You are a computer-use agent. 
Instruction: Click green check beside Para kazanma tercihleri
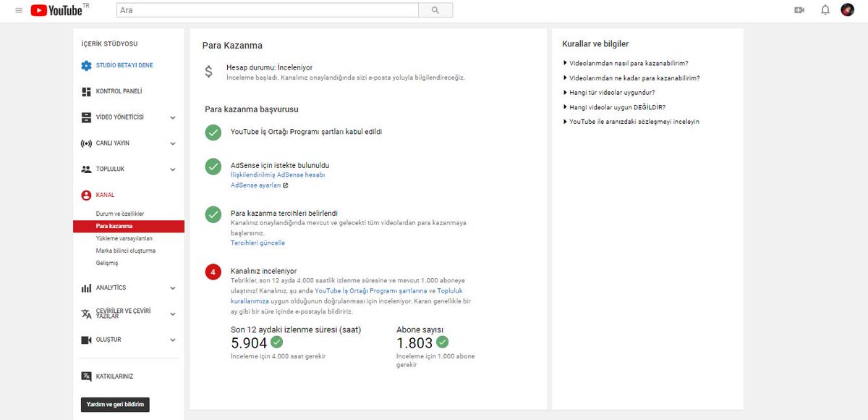(x=213, y=214)
